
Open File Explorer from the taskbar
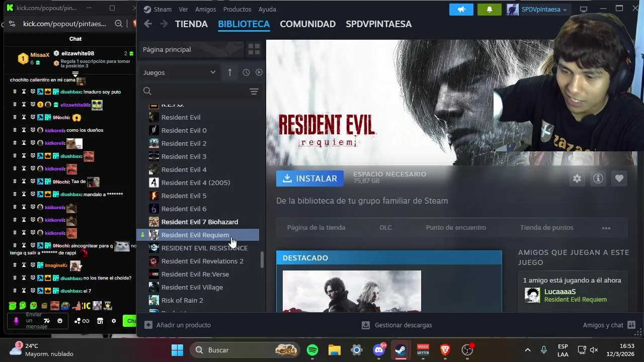pyautogui.click(x=335, y=350)
